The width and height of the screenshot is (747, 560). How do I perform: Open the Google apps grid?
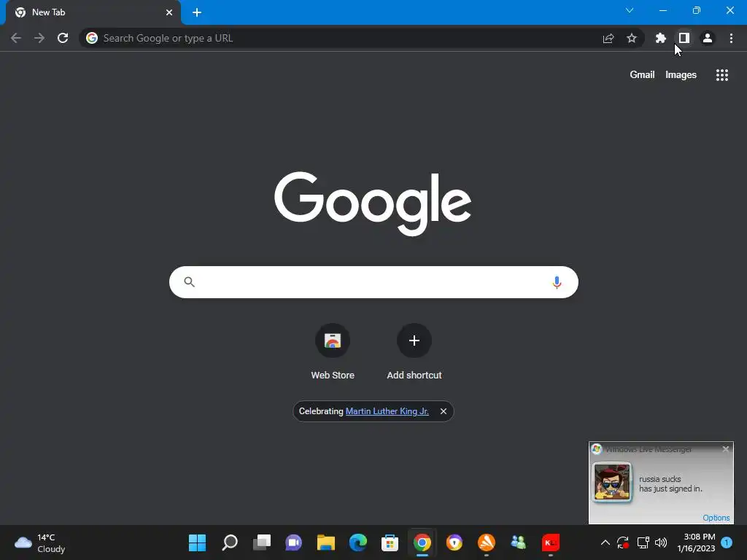pyautogui.click(x=722, y=75)
